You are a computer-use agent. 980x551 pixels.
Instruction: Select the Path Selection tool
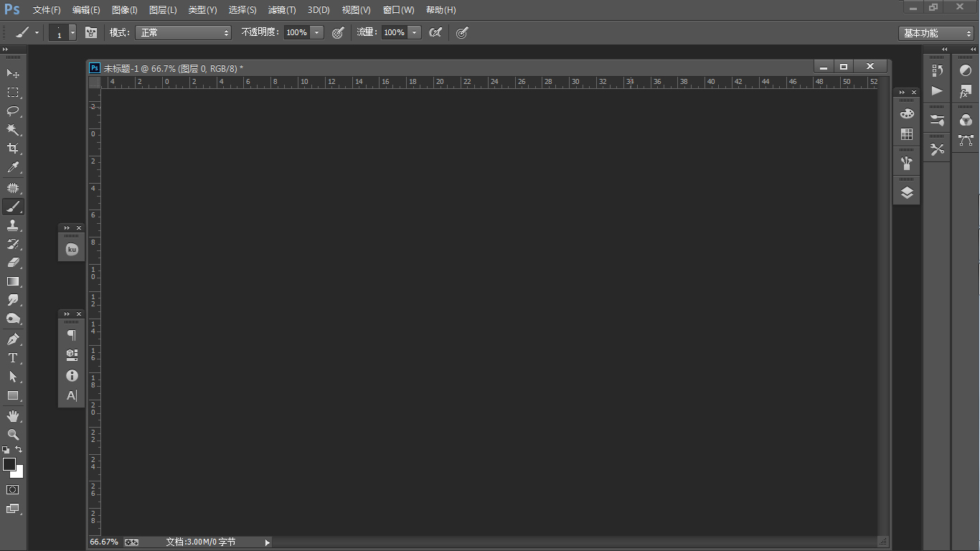[13, 377]
